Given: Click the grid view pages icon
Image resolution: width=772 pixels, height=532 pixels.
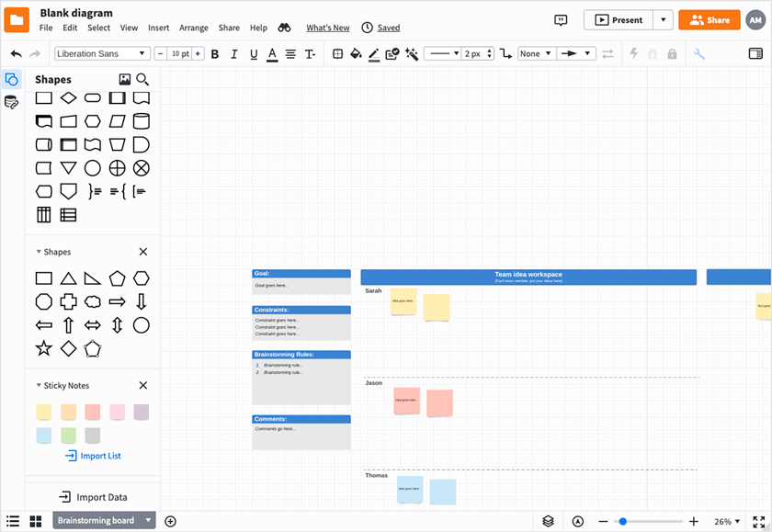Looking at the screenshot, I should tap(36, 521).
